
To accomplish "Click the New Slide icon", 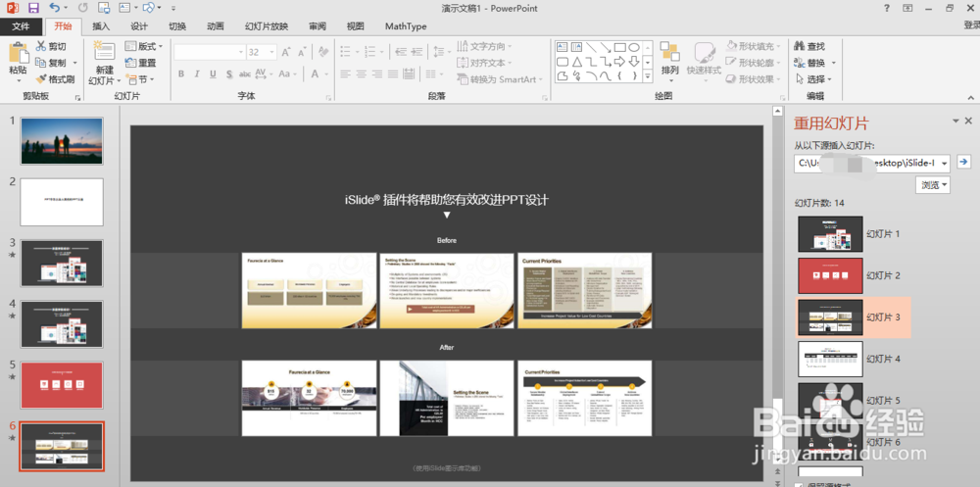I will tap(104, 52).
